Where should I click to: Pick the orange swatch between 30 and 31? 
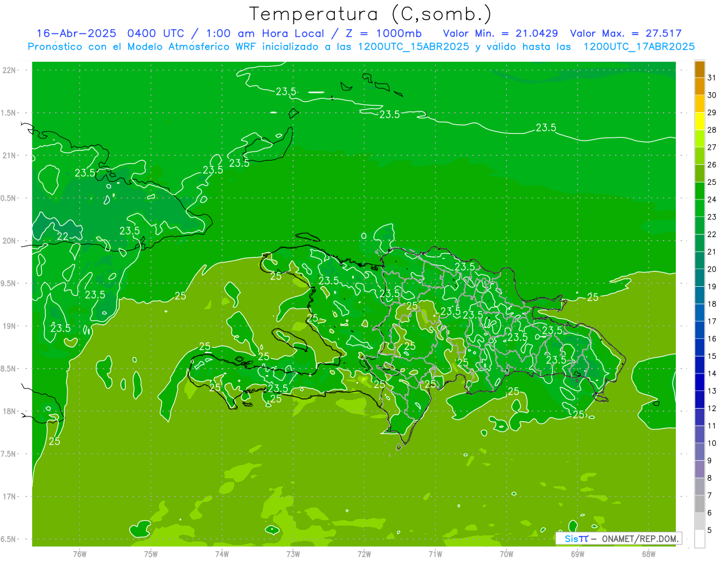(x=699, y=87)
